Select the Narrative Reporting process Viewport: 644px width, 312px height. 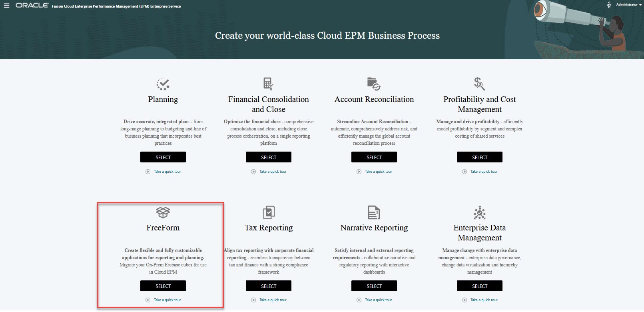[x=374, y=286]
